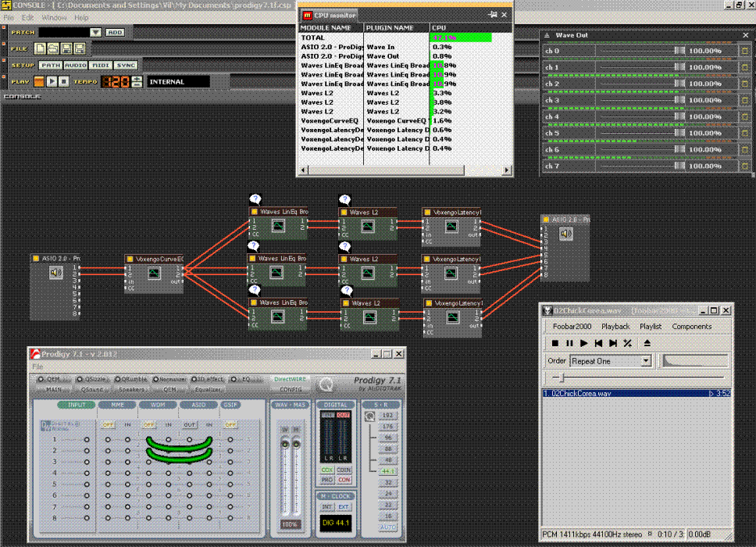This screenshot has width=756, height=547.
Task: Open the Playback menu in Foobar2000
Action: (615, 327)
